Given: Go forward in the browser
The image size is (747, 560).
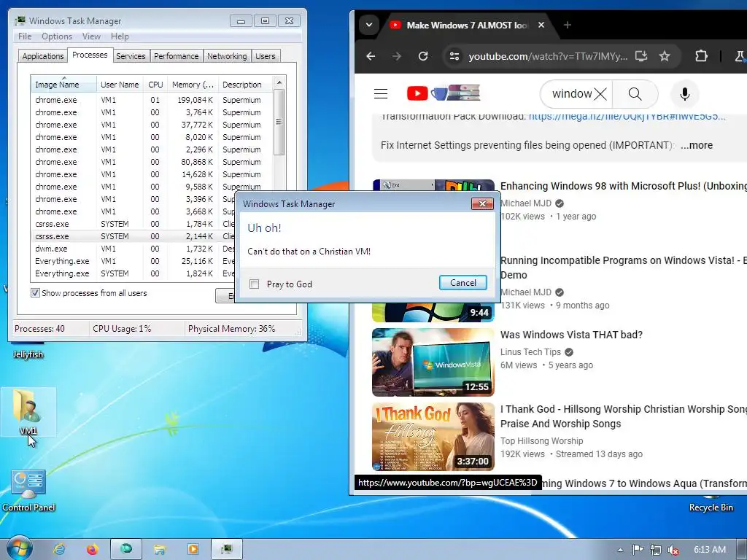Looking at the screenshot, I should [396, 56].
